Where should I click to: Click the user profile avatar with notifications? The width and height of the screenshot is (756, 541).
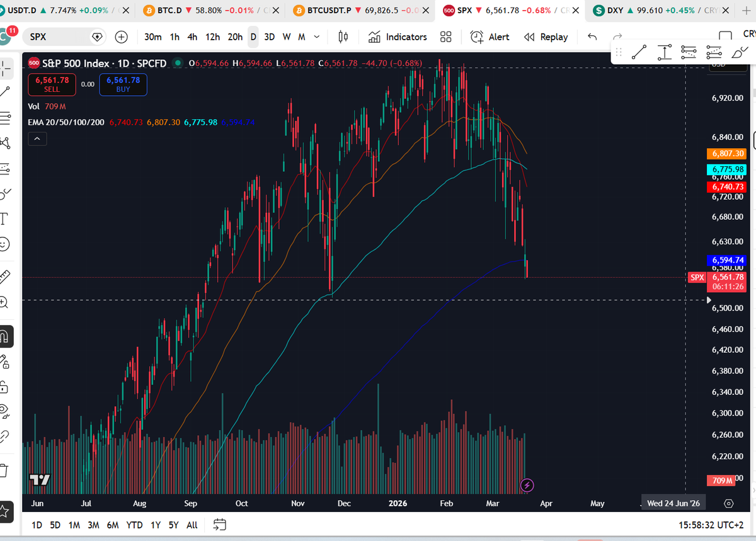[x=6, y=36]
